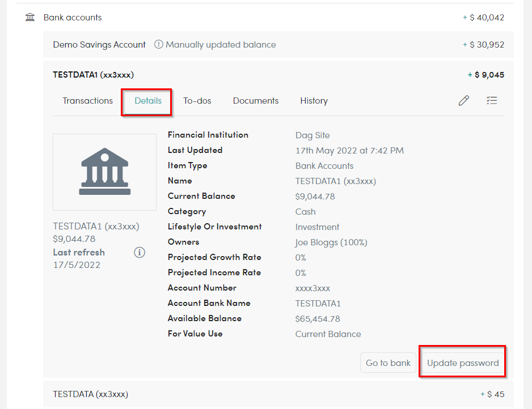532x409 pixels.
Task: Click the Dag Site financial institution value
Action: coord(313,135)
